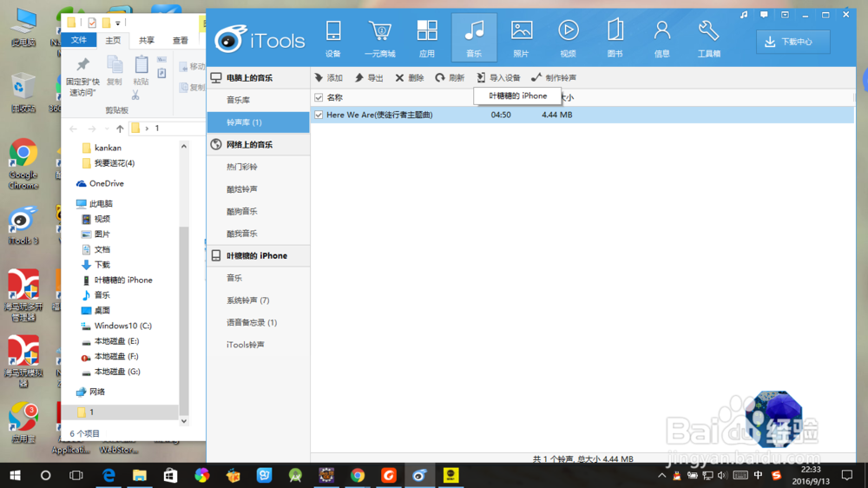Toggle the select-all checkbox beside 名称
The width and height of the screenshot is (868, 488).
point(319,97)
